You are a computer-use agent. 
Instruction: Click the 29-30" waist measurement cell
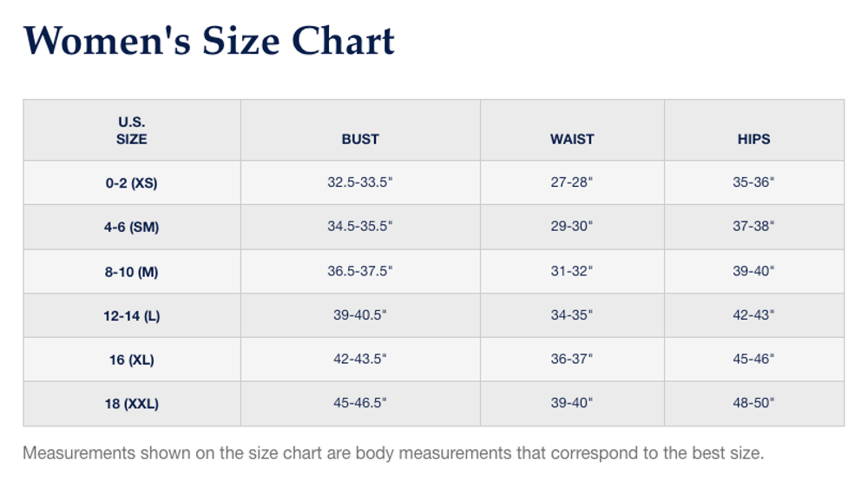click(572, 227)
